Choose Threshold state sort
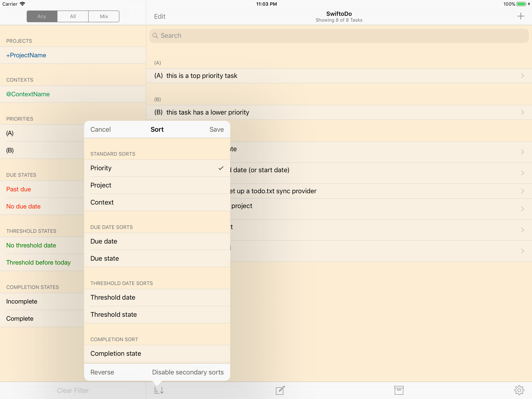Screen dimensions: 532x399 [x=157, y=314]
